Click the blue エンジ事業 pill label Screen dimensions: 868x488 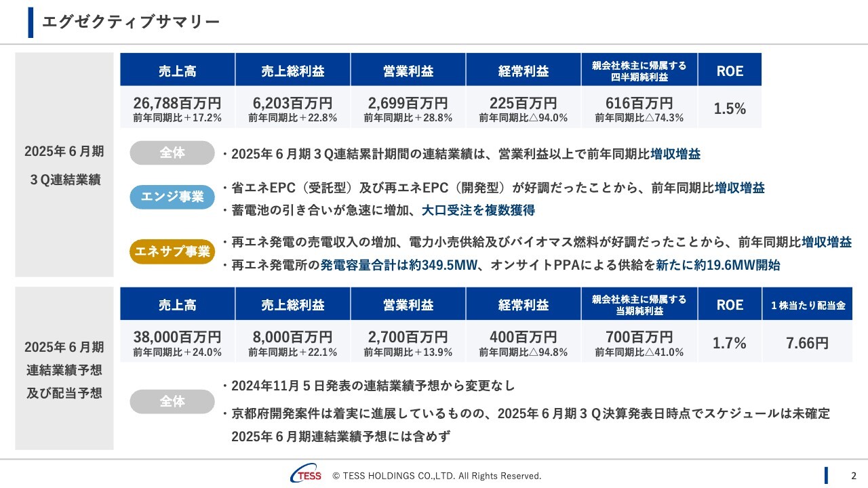(x=172, y=197)
